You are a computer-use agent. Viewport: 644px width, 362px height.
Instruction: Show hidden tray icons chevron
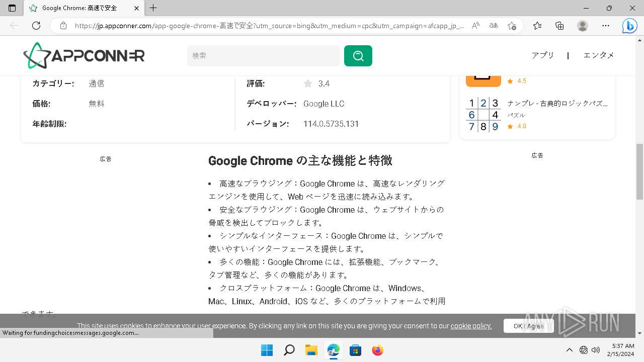click(x=569, y=350)
